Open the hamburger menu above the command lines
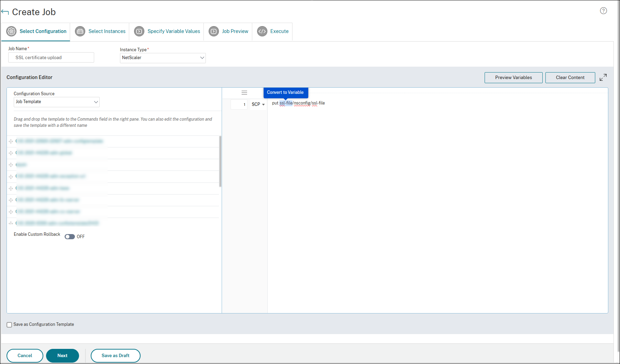This screenshot has width=620, height=364. tap(244, 93)
